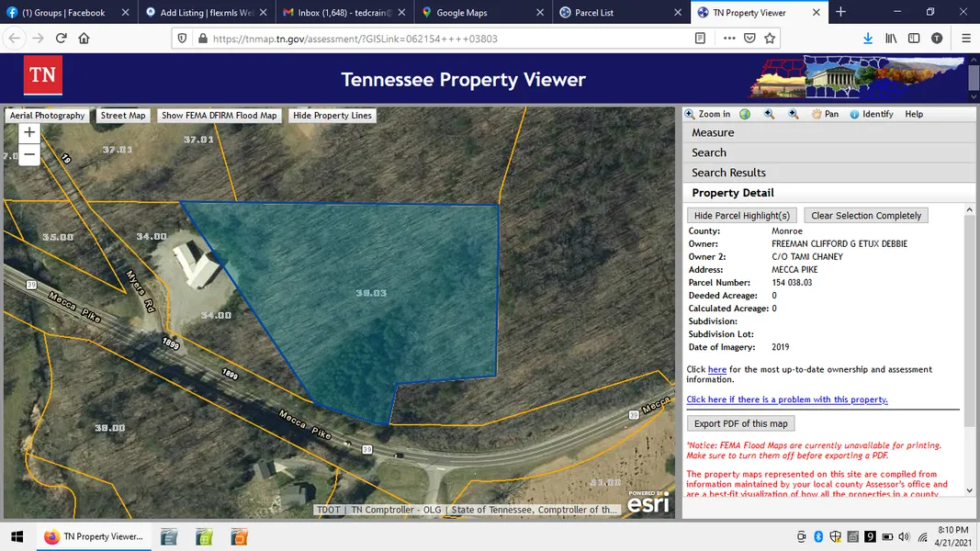Hide Property Lines on the map
980x551 pixels.
(332, 116)
